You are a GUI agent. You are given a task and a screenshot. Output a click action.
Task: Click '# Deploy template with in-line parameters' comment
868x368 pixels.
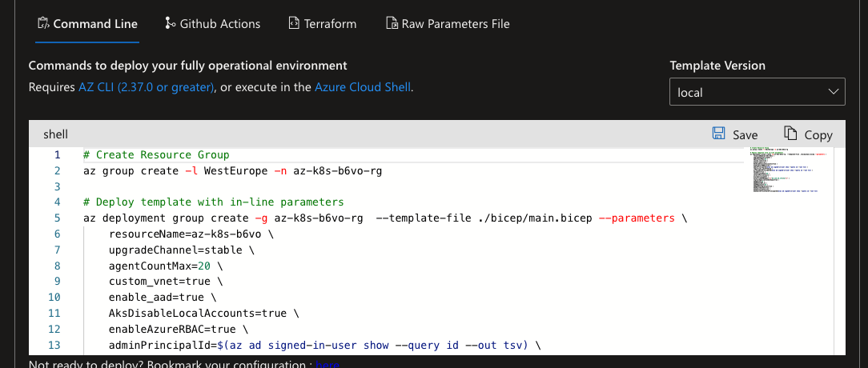click(x=214, y=202)
